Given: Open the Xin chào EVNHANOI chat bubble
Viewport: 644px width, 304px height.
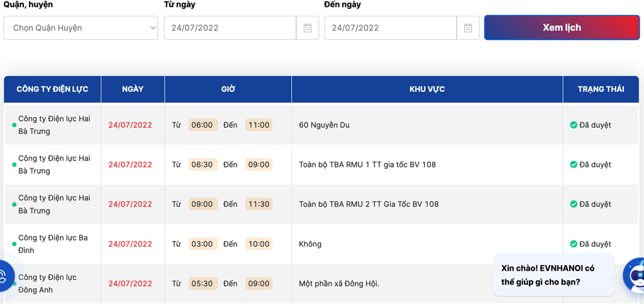Looking at the screenshot, I should click(553, 275).
